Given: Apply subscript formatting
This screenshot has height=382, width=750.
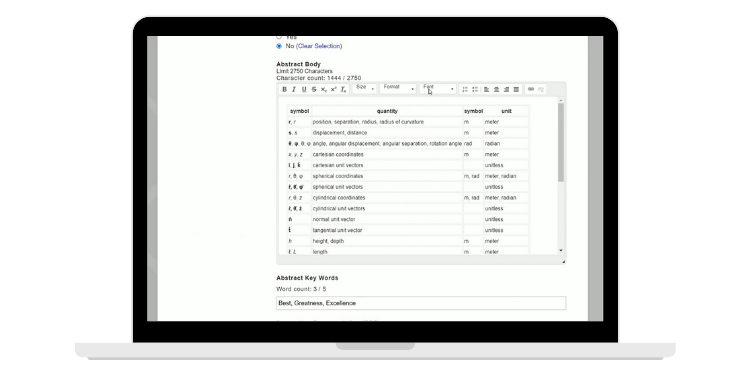Looking at the screenshot, I should (324, 89).
